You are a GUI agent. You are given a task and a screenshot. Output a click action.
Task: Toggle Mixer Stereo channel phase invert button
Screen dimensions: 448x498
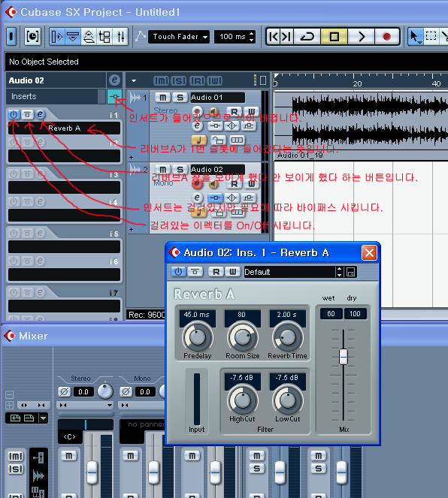point(64,391)
